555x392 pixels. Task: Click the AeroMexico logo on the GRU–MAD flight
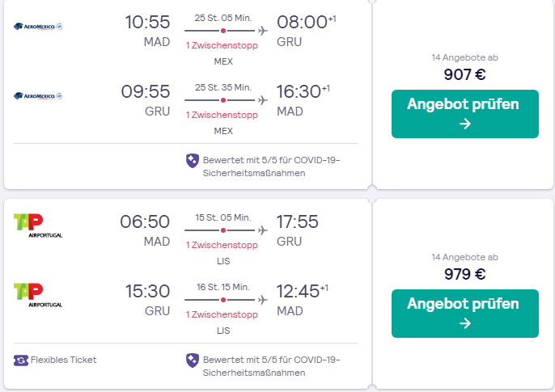click(x=38, y=96)
